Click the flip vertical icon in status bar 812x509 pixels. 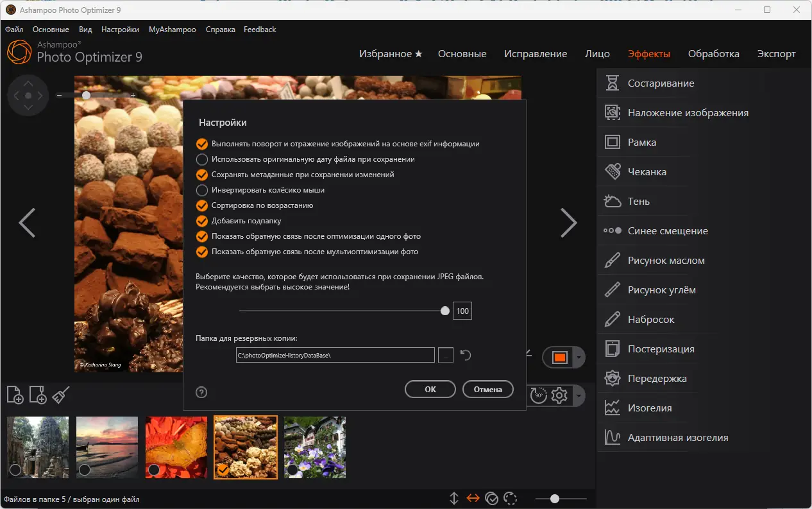pos(453,498)
